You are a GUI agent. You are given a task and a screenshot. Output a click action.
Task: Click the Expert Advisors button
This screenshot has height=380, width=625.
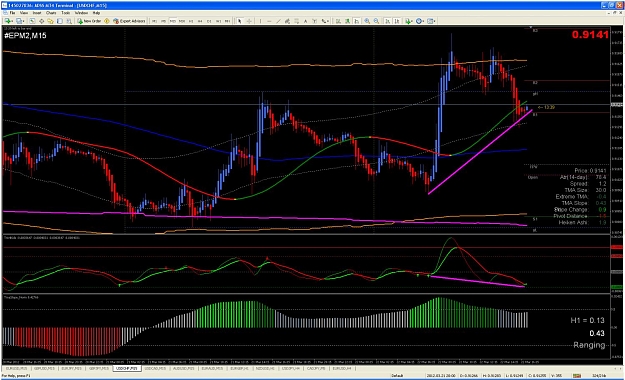pyautogui.click(x=129, y=21)
